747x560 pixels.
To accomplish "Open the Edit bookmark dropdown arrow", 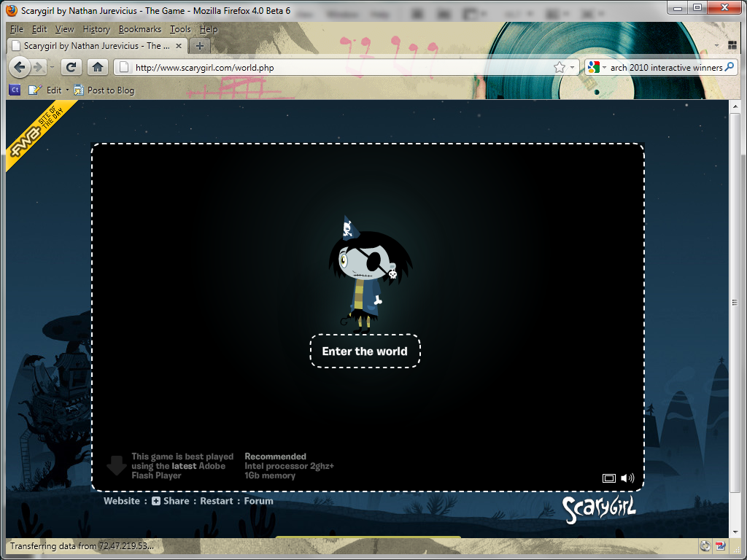I will (x=67, y=90).
